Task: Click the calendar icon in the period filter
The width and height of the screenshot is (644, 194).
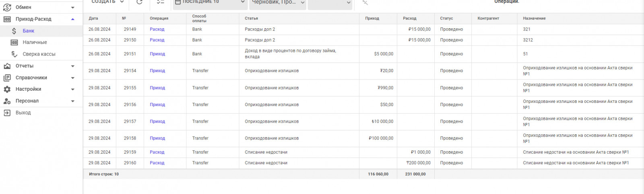Action: [x=178, y=2]
